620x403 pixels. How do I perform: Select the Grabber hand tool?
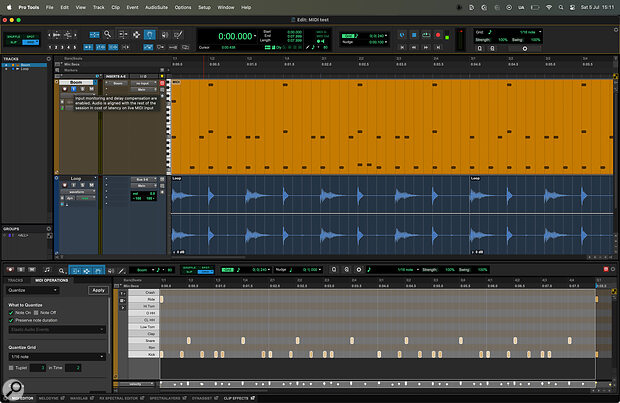click(149, 35)
